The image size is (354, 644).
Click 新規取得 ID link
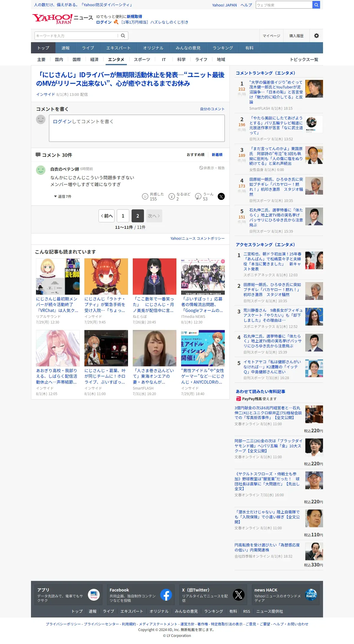coord(135,17)
